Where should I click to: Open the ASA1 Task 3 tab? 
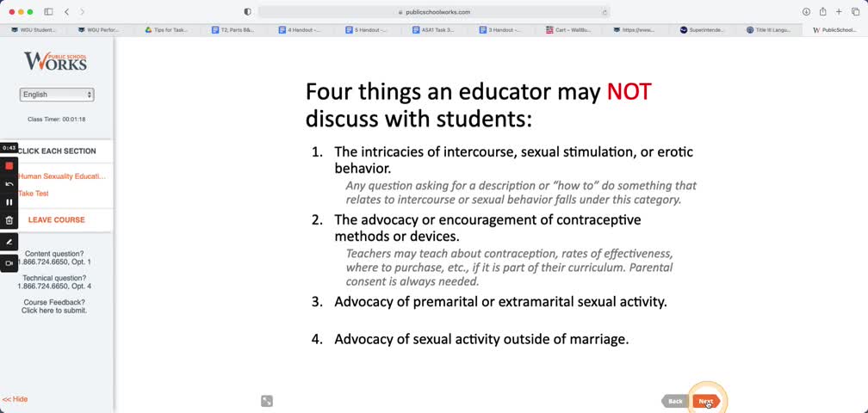tap(435, 30)
